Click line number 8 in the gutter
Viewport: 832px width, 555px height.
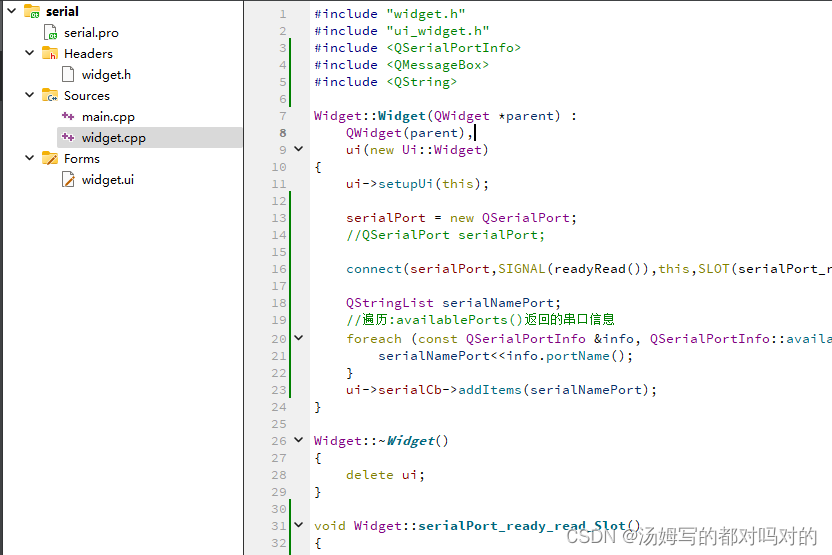[x=283, y=133]
